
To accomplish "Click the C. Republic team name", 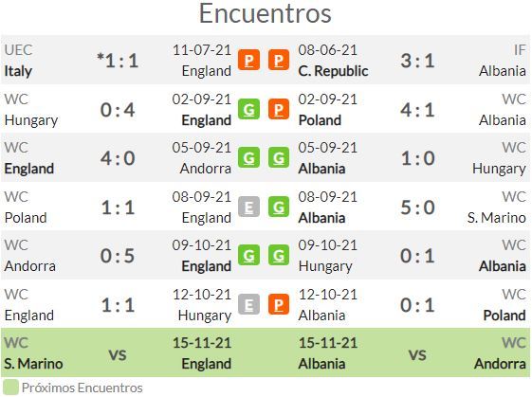I will (x=333, y=71).
